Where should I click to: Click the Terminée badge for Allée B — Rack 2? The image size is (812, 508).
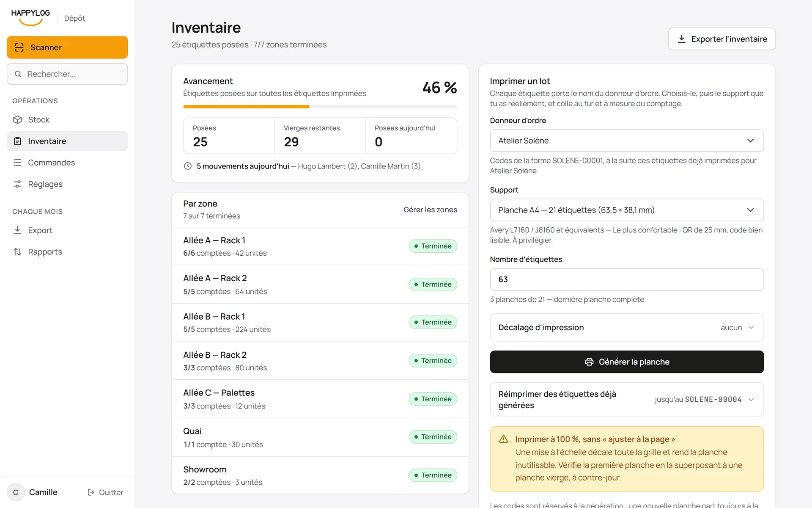pyautogui.click(x=433, y=361)
